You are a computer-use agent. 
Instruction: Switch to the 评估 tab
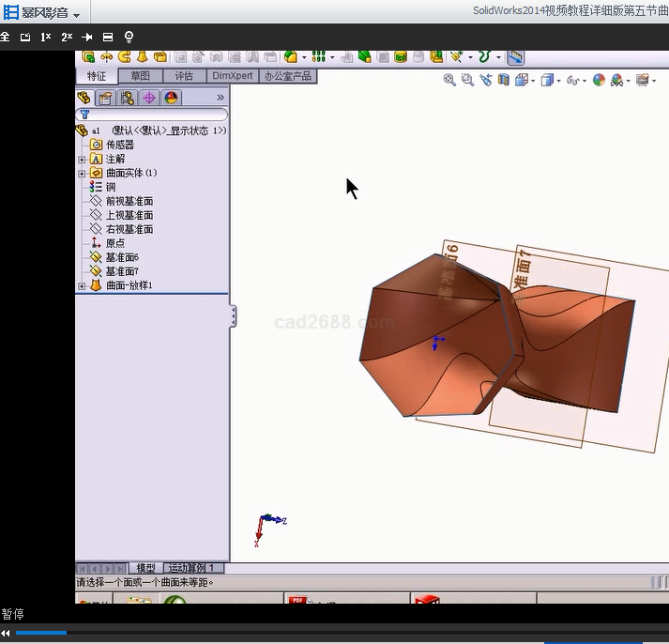pos(184,76)
